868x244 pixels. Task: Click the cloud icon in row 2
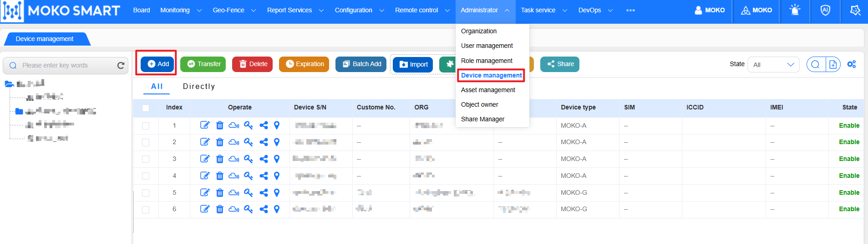(x=234, y=142)
